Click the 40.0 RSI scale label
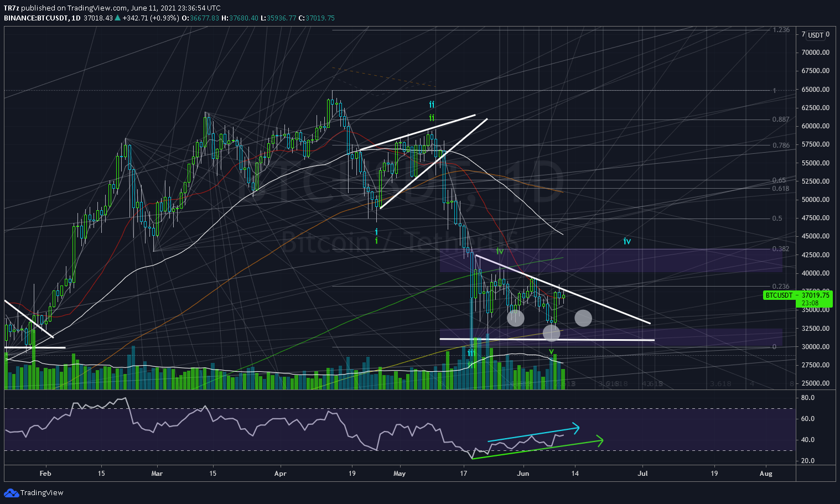This screenshot has height=504, width=840. 807,440
